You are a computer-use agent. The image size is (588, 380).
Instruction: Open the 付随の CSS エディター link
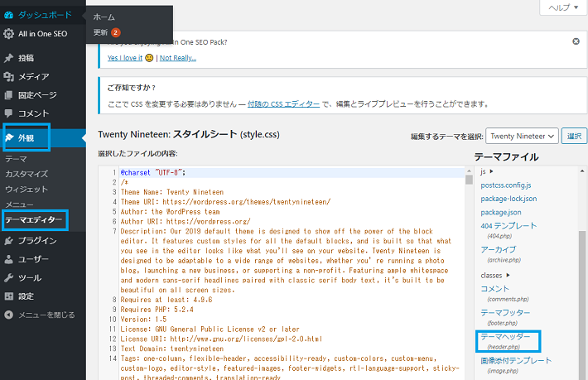coord(283,103)
